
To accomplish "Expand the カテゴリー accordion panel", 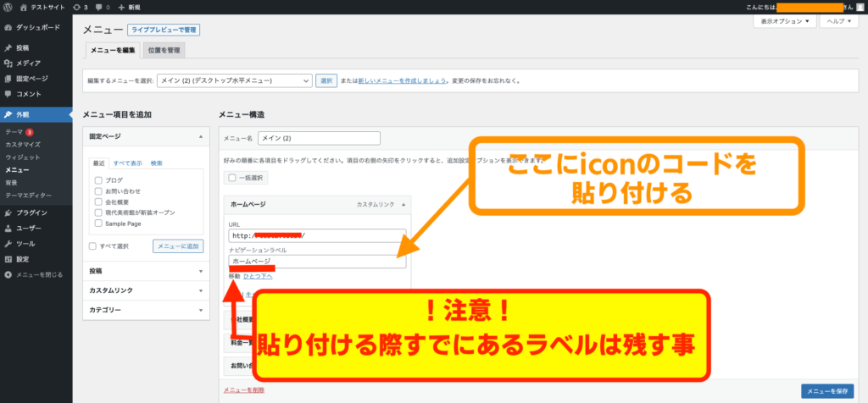I will (x=146, y=310).
